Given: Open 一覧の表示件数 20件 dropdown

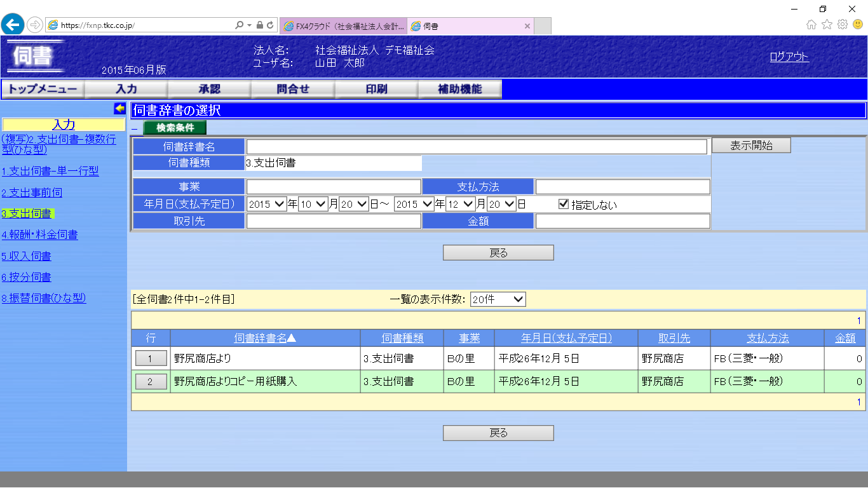Looking at the screenshot, I should (x=498, y=299).
